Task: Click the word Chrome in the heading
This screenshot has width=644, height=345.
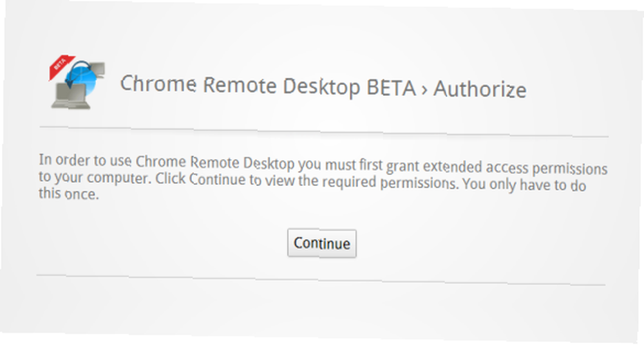Action: 158,84
